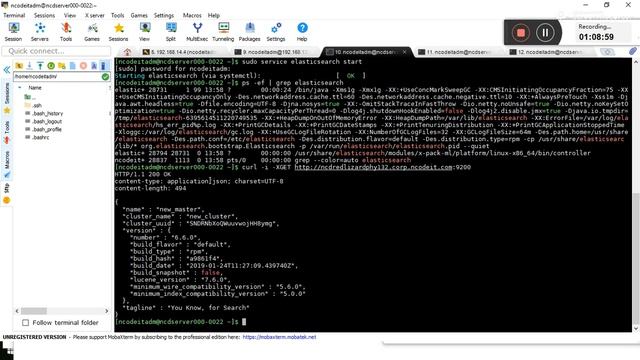Select the .bash_history file
Image resolution: width=640 pixels, height=360 pixels.
coord(44,113)
